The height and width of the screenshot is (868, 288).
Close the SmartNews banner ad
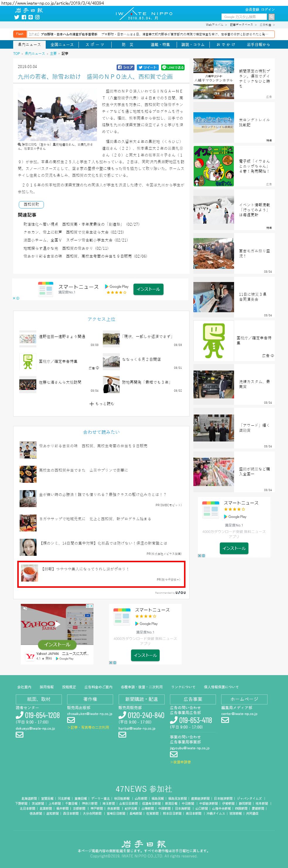coord(14,298)
